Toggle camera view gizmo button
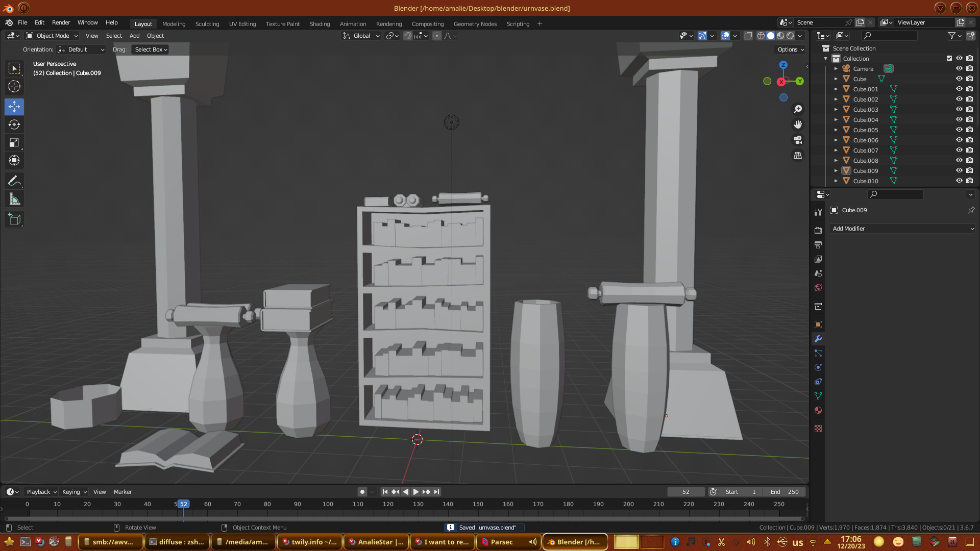This screenshot has width=980, height=551. point(798,140)
